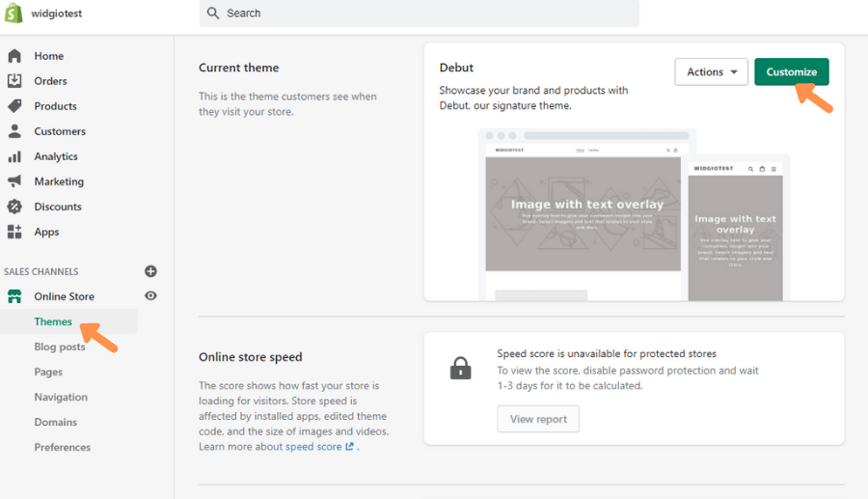Screen dimensions: 868x499
Task: Open the speed score link
Action: point(313,446)
